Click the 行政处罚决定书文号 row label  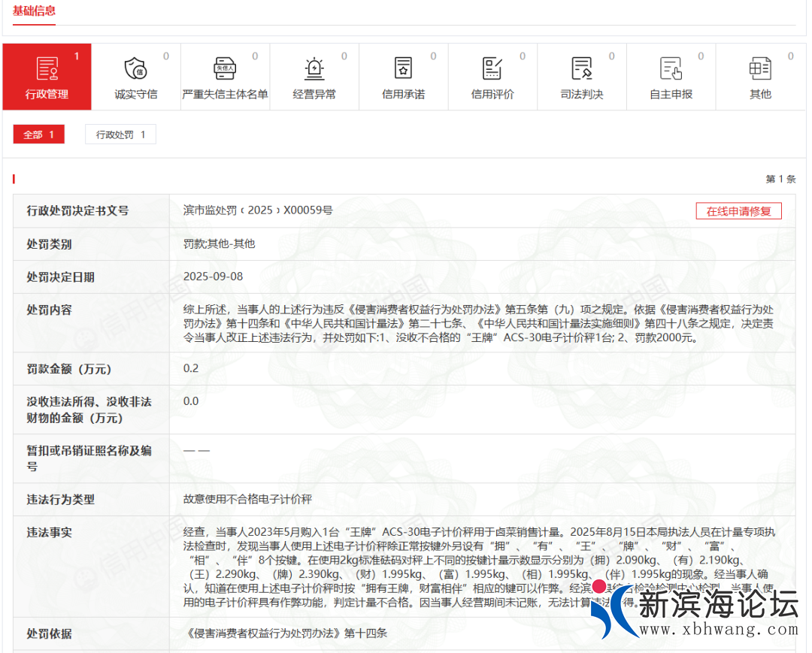coord(77,211)
